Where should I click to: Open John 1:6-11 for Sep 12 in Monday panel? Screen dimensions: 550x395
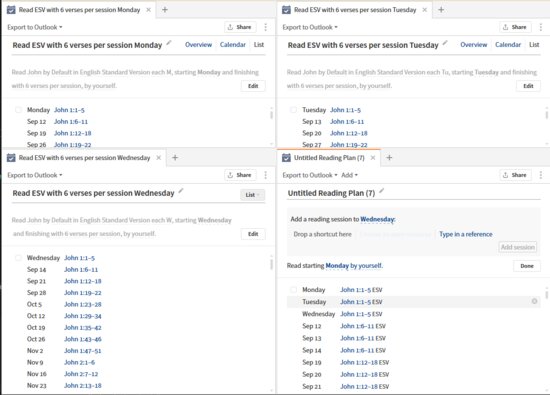click(x=71, y=122)
